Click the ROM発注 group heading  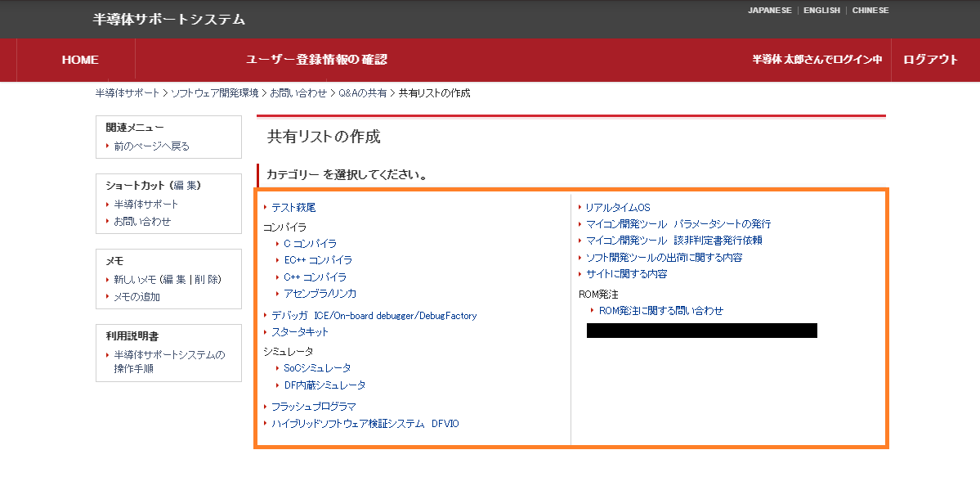tap(599, 295)
